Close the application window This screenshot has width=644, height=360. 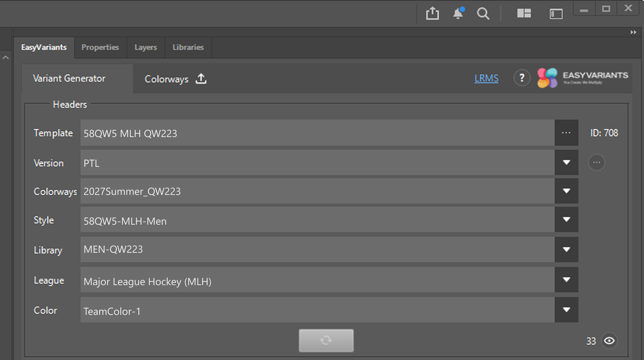tap(628, 8)
